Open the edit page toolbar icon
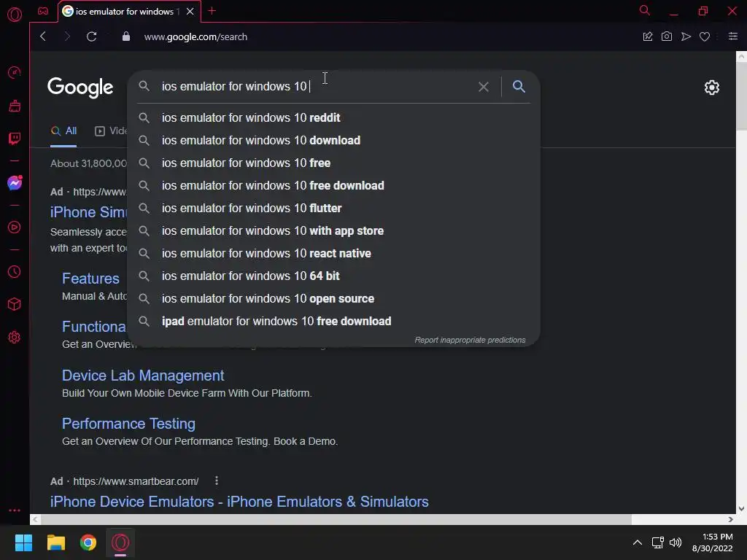Screen dimensions: 747x560 coord(648,36)
